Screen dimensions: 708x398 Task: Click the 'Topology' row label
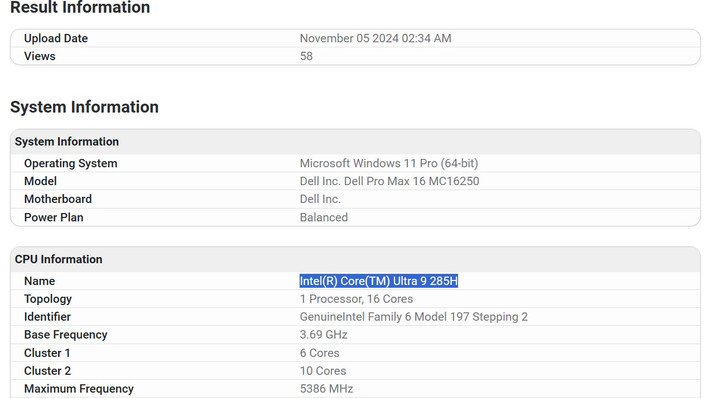click(48, 299)
